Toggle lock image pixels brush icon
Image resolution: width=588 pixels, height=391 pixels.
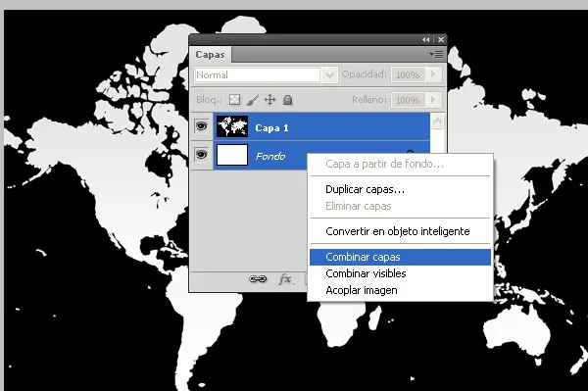click(253, 100)
